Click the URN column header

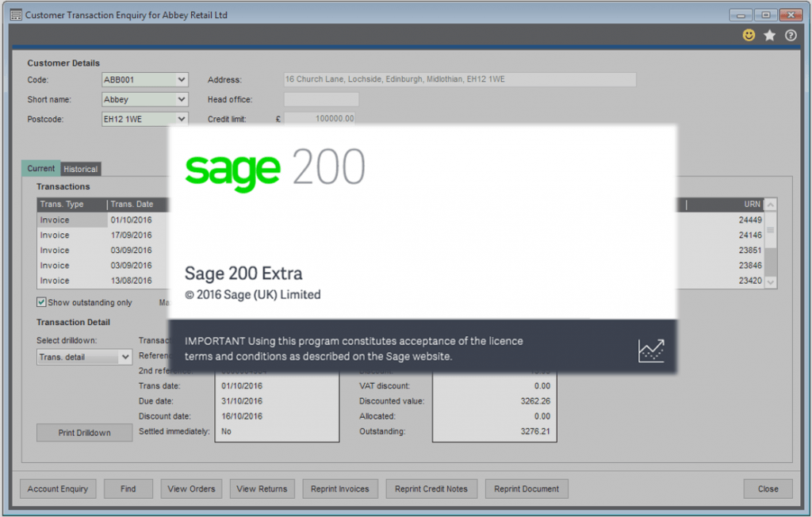pos(725,204)
